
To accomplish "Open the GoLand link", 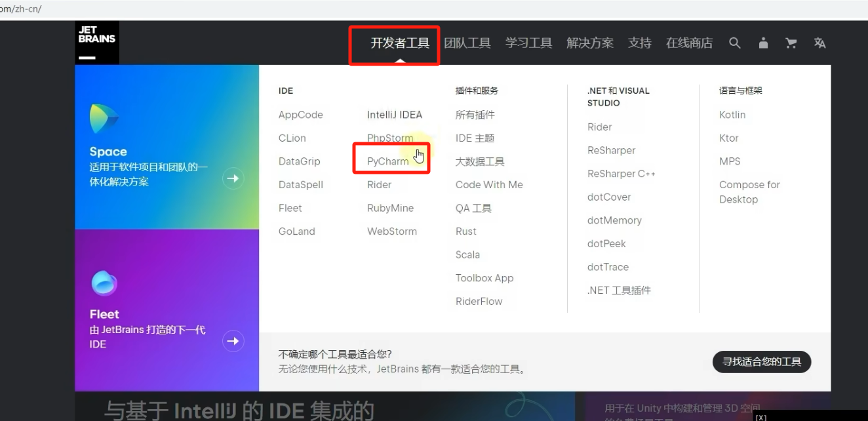I will click(297, 231).
